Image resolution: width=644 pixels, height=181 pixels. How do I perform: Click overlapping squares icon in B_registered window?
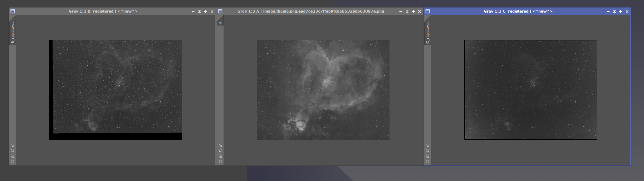pyautogui.click(x=13, y=156)
